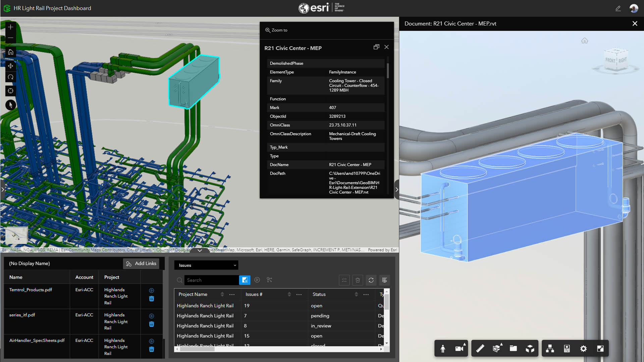Click Zoom to in the popup
The height and width of the screenshot is (362, 644).
pyautogui.click(x=276, y=30)
